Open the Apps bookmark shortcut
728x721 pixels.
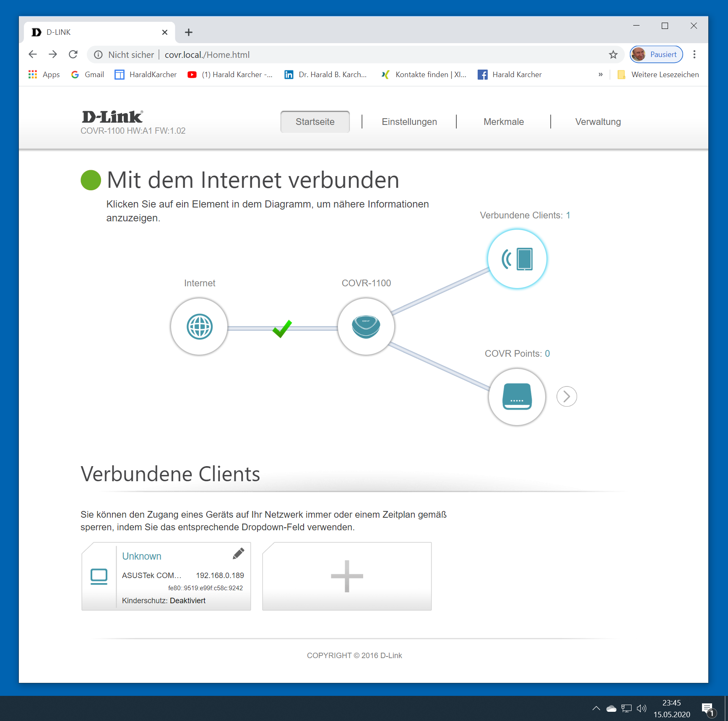(44, 75)
